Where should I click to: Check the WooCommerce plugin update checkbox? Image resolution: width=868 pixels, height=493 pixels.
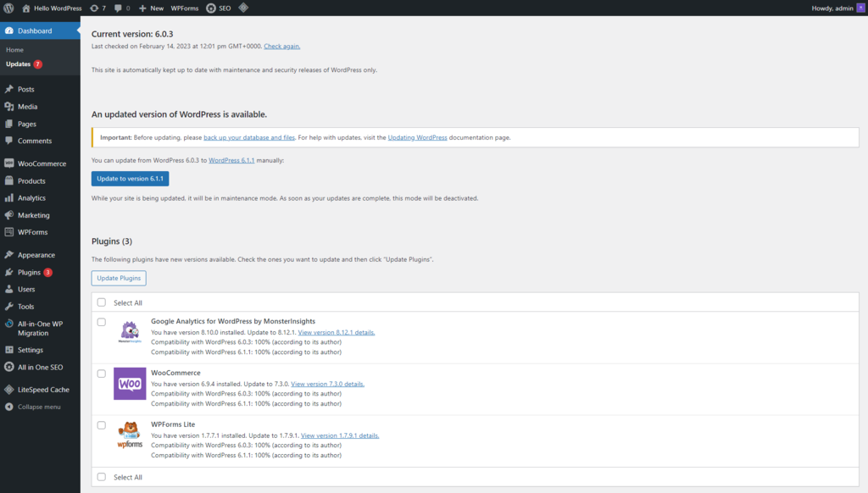(x=102, y=373)
